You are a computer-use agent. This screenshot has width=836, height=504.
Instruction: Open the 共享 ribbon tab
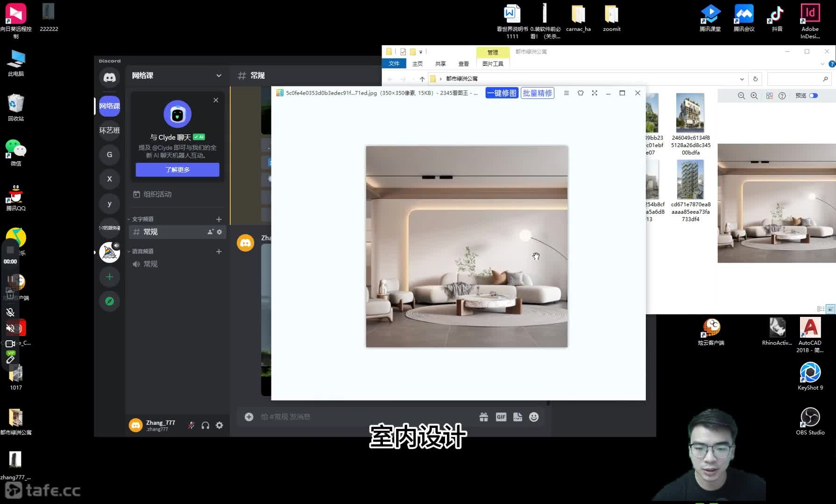[x=440, y=63]
